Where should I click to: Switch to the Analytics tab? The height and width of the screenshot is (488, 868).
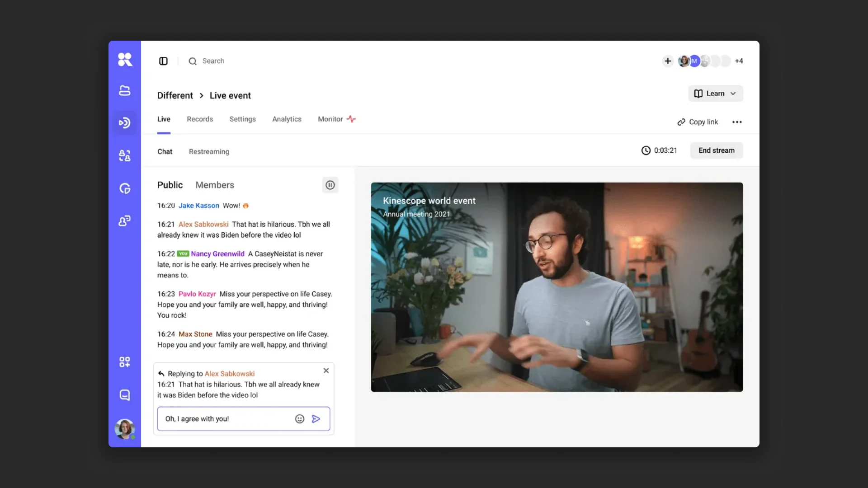287,119
